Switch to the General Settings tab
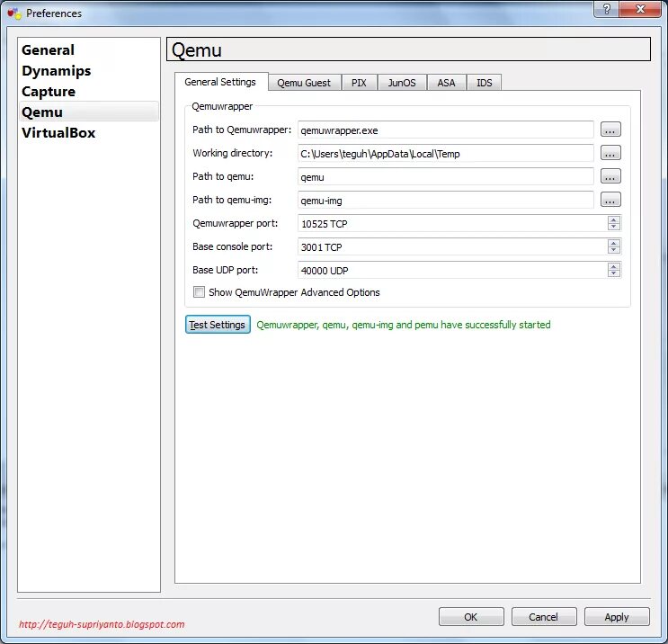The width and height of the screenshot is (668, 644). tap(220, 82)
